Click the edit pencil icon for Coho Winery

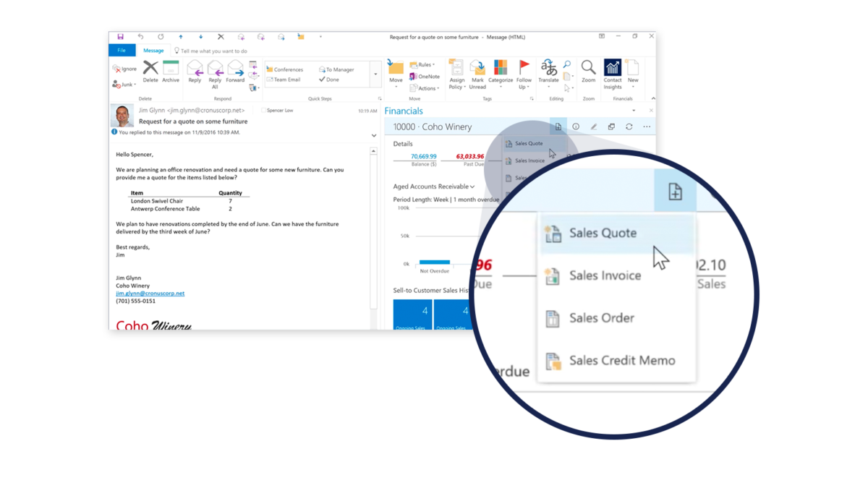[x=593, y=126]
